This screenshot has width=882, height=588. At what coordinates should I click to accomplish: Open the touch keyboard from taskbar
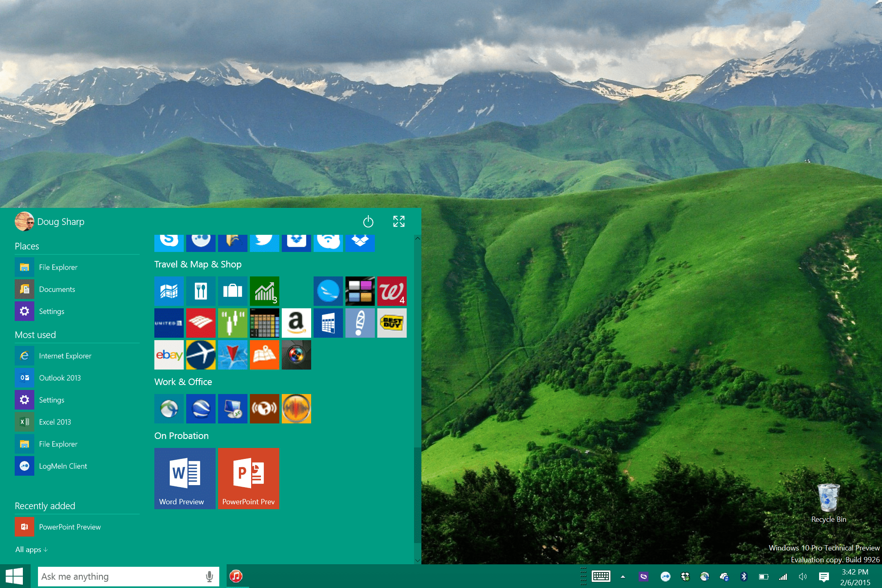[601, 577]
